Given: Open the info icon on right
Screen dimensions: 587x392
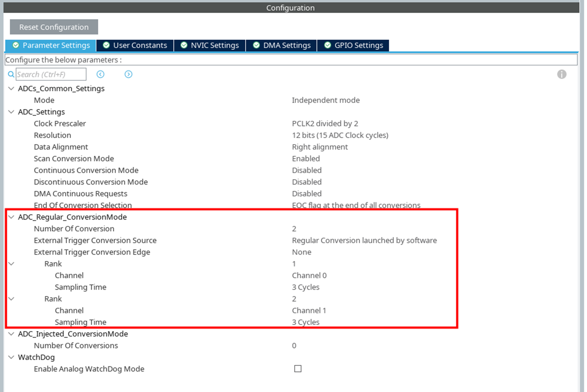Looking at the screenshot, I should tap(561, 74).
